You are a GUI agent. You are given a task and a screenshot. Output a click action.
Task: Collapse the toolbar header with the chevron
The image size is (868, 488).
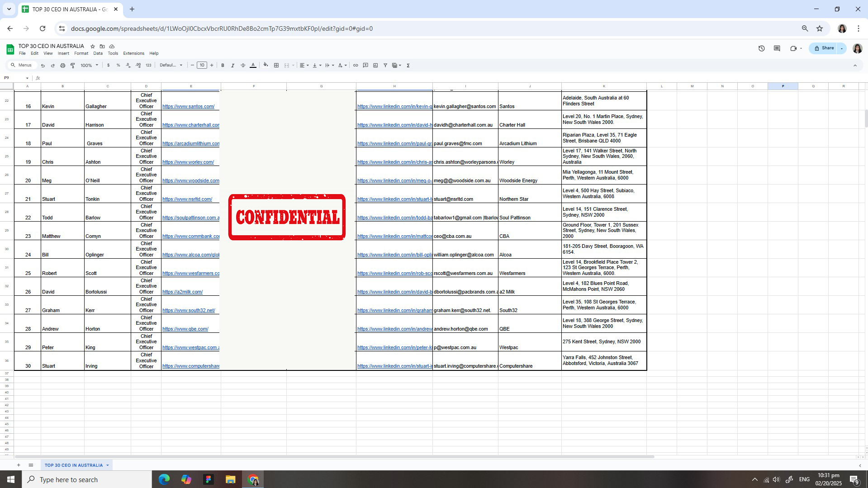pyautogui.click(x=855, y=66)
